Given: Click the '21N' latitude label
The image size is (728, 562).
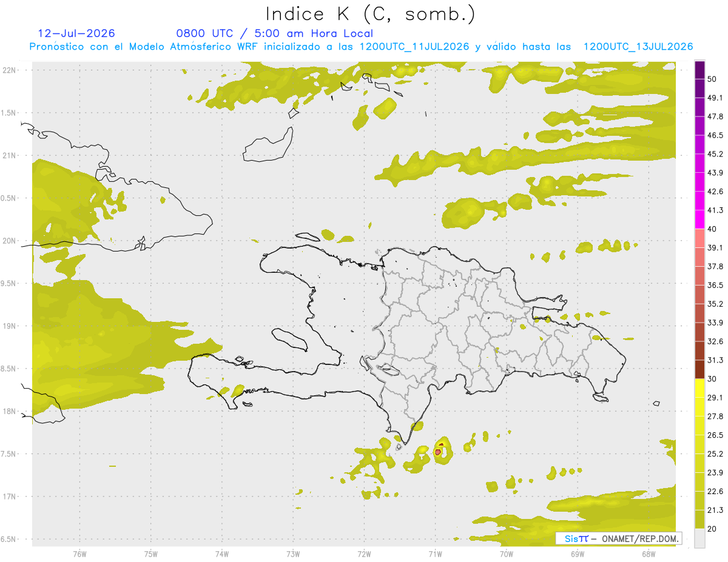Looking at the screenshot, I should (x=10, y=155).
